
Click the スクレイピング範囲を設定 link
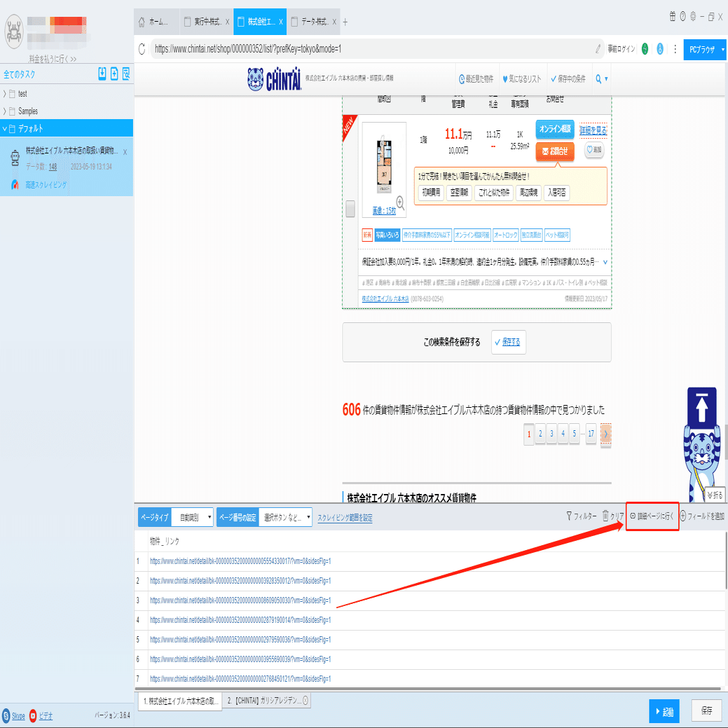click(x=345, y=518)
